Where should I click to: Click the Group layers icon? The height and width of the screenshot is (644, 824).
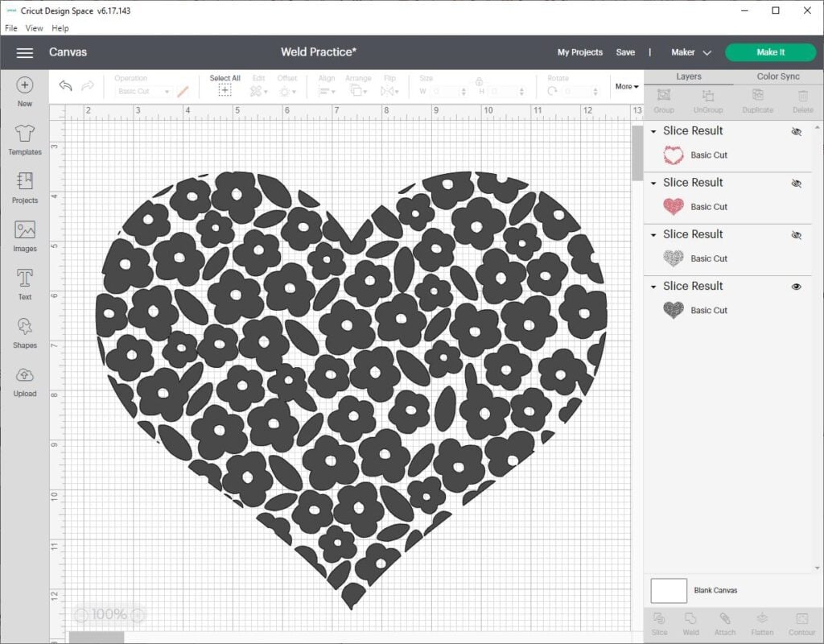coord(664,95)
